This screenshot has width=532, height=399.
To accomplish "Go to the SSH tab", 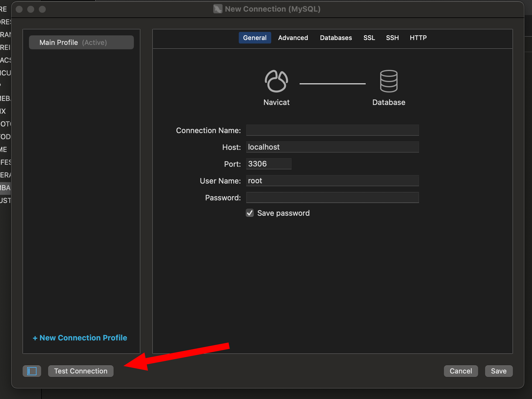I will point(392,38).
